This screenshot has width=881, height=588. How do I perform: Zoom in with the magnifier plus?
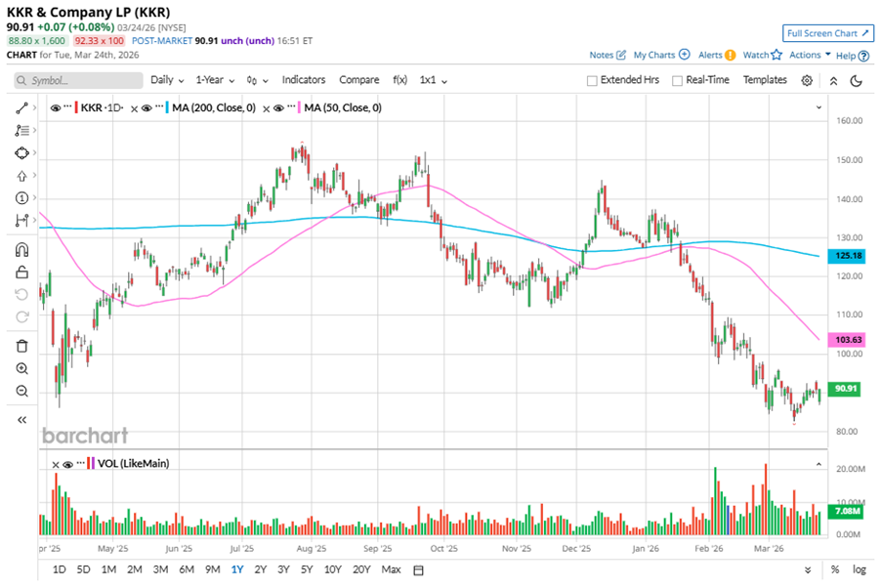21,369
